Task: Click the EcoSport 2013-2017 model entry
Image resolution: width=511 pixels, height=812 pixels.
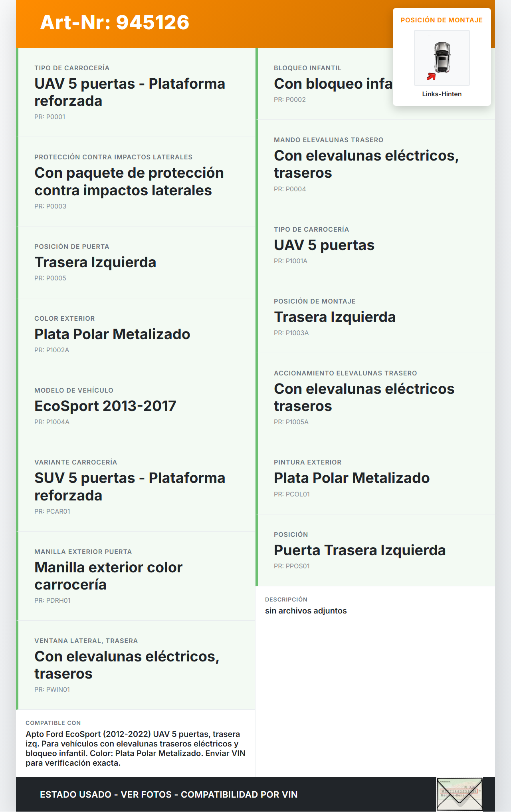Action: pos(105,406)
